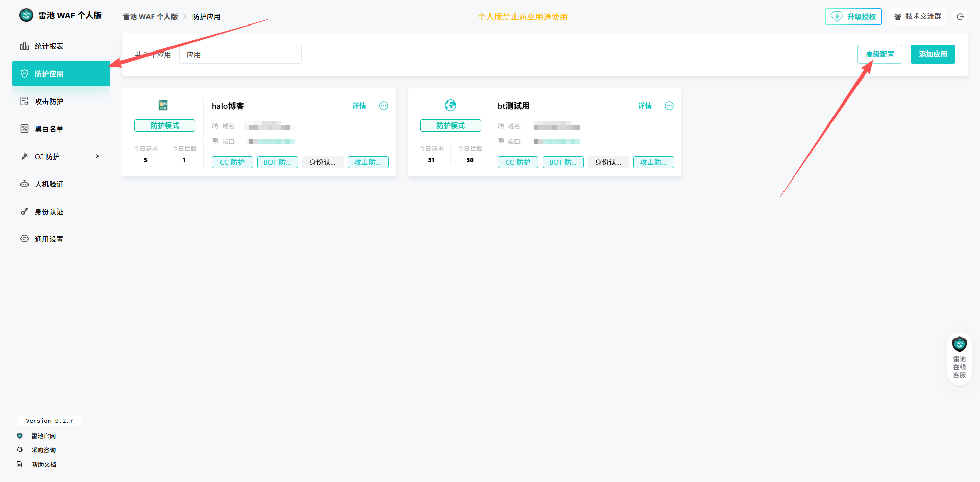Open more options menu for bt测试用 app
The height and width of the screenshot is (482, 980).
[669, 106]
